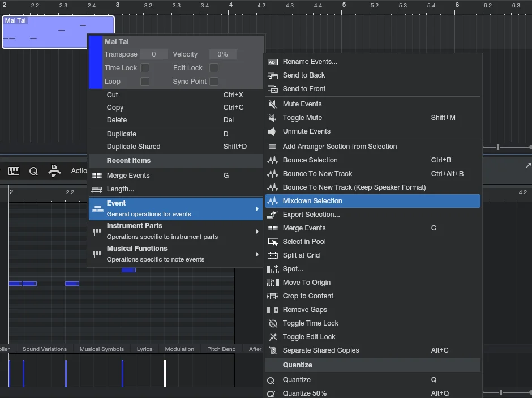Click the Toggle Edit Lock icon
This screenshot has width=532, height=398.
coord(273,337)
